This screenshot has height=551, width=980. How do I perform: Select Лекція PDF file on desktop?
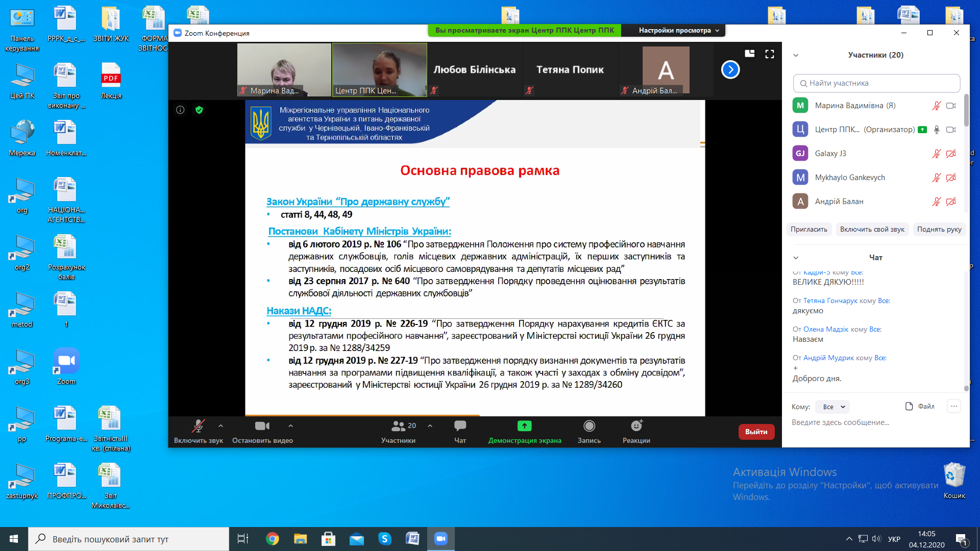(x=111, y=81)
